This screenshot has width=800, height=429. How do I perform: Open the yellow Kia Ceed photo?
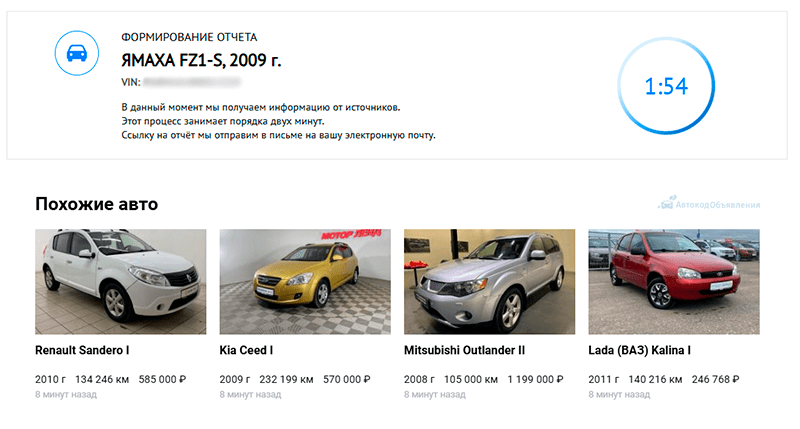pyautogui.click(x=305, y=282)
